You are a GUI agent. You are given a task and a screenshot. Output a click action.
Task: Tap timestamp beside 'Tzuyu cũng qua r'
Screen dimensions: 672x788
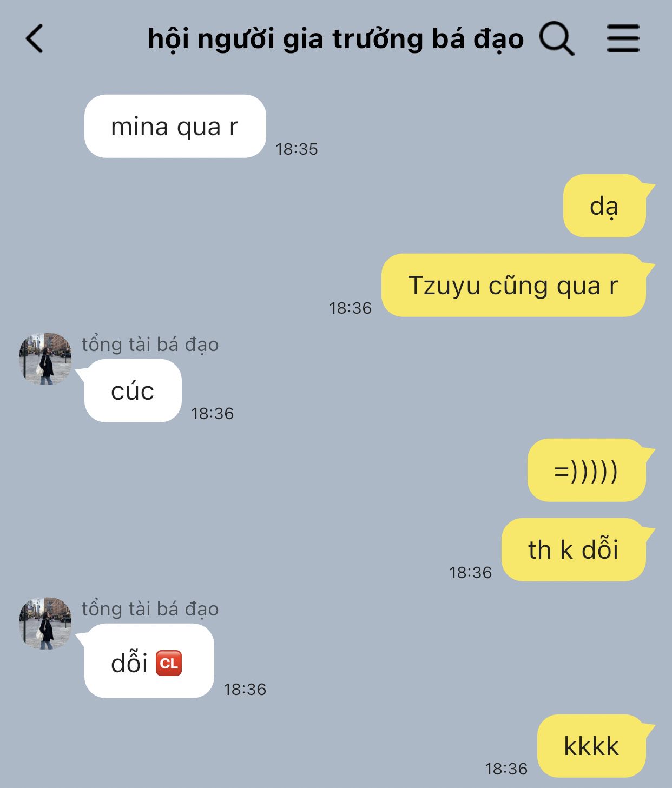[351, 308]
